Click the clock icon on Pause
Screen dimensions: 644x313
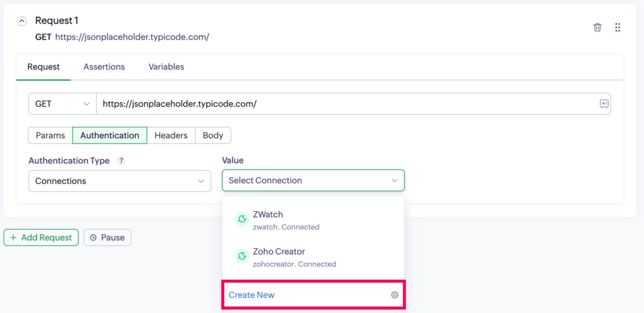click(x=93, y=238)
